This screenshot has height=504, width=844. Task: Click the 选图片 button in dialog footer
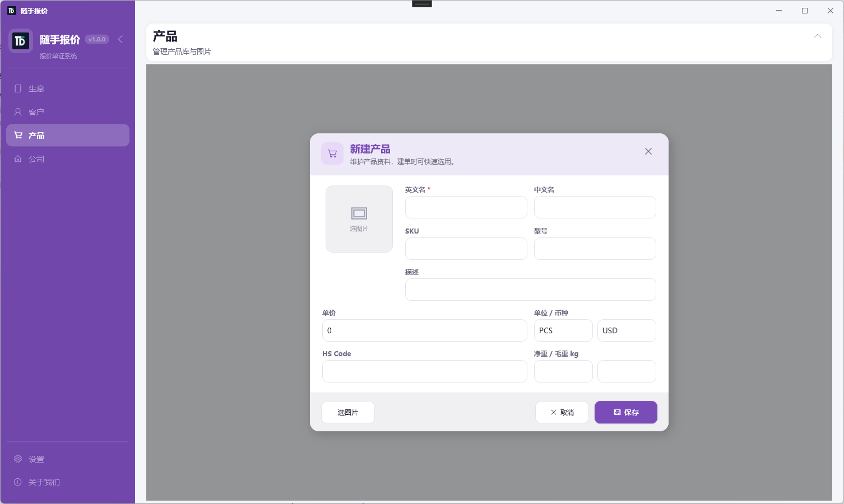pyautogui.click(x=348, y=412)
